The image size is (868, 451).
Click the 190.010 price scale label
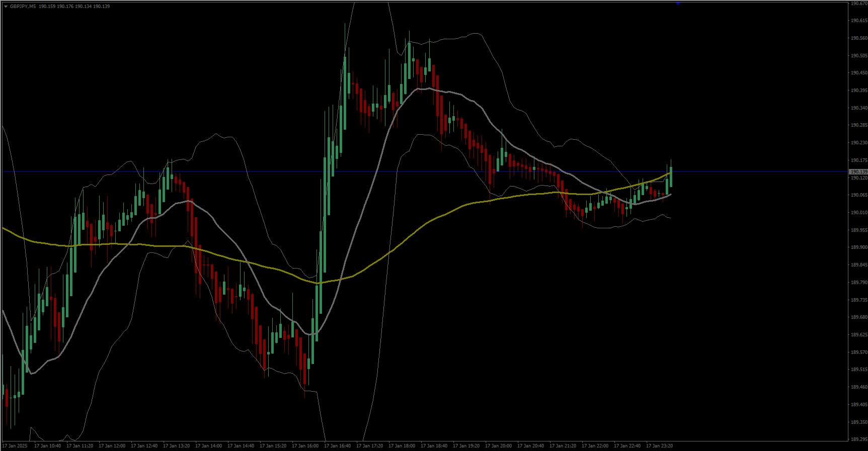click(858, 213)
